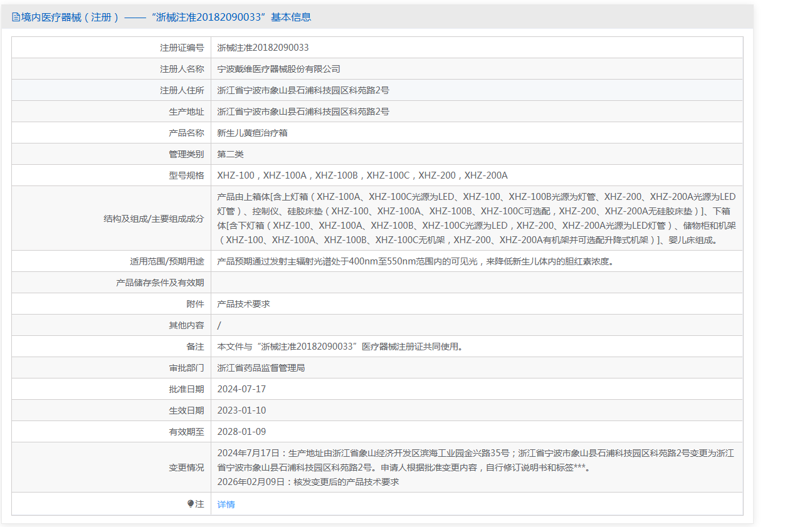This screenshot has width=812, height=527.
Task: Click the change entry dated 2026年02月09日
Action: pos(308,482)
